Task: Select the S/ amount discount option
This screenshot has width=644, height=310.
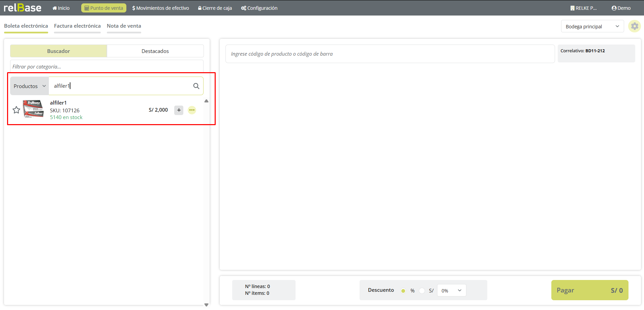Action: click(x=422, y=291)
